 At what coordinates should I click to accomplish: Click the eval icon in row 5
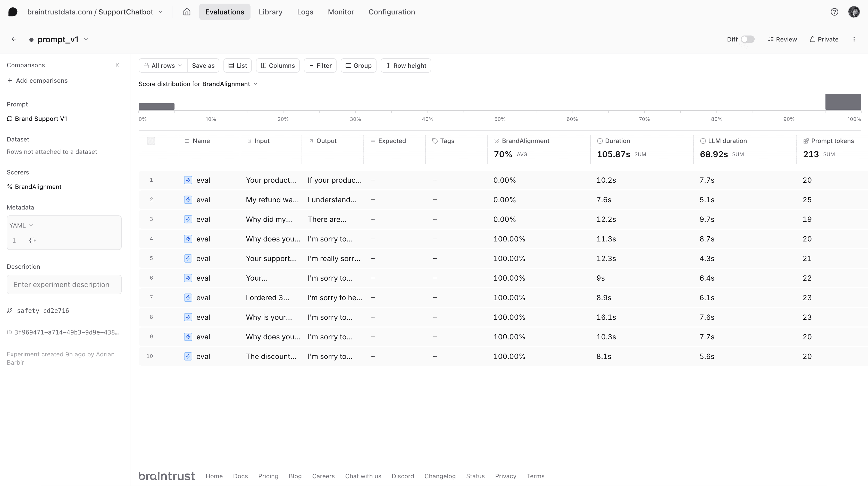[188, 258]
